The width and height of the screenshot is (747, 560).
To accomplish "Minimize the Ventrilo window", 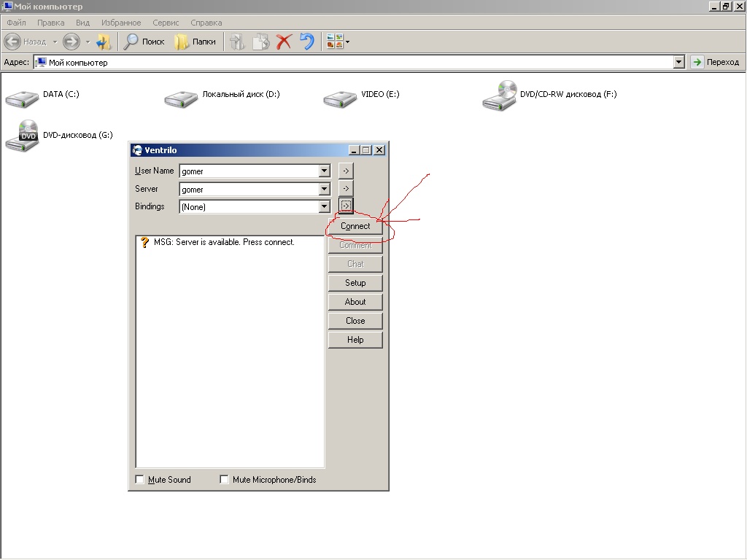I will pyautogui.click(x=354, y=150).
